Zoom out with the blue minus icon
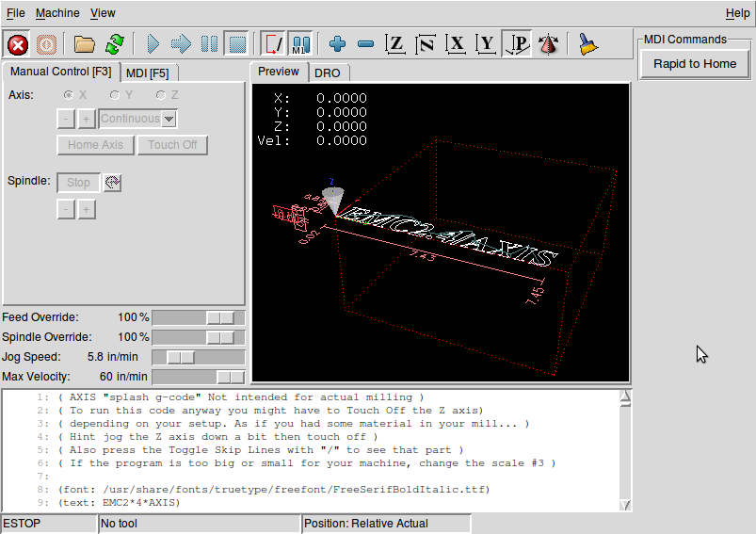Viewport: 756px width, 534px height. click(366, 44)
